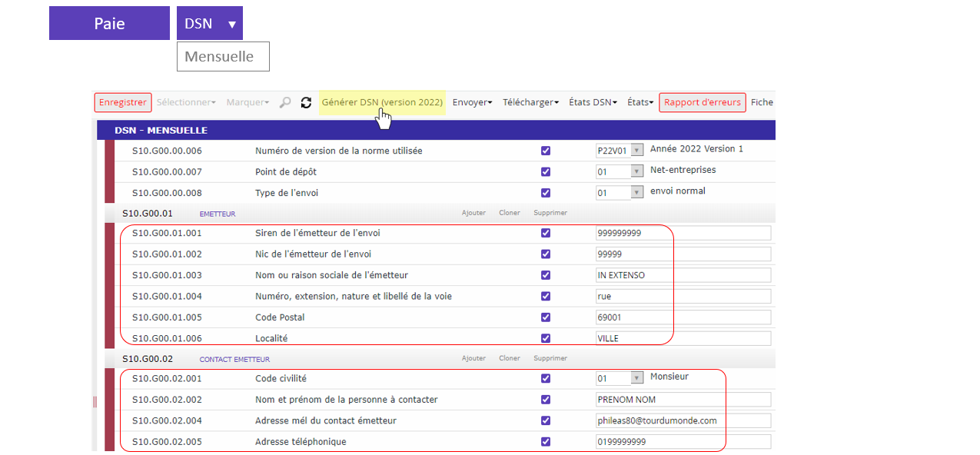This screenshot has height=455, width=980.
Task: Click the S10.G00.02.004 code text
Action: click(167, 420)
